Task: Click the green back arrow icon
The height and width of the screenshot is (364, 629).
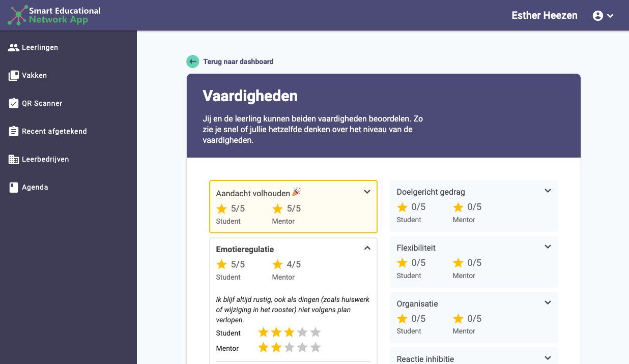Action: (x=192, y=62)
